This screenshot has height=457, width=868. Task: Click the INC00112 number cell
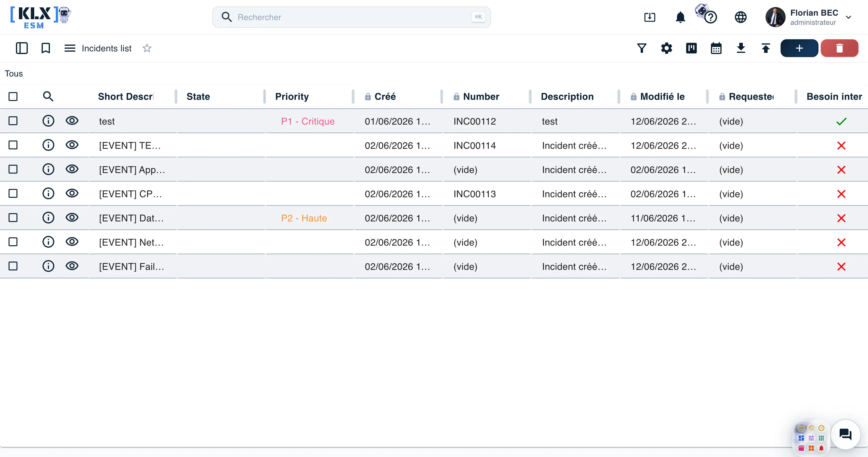tap(474, 121)
